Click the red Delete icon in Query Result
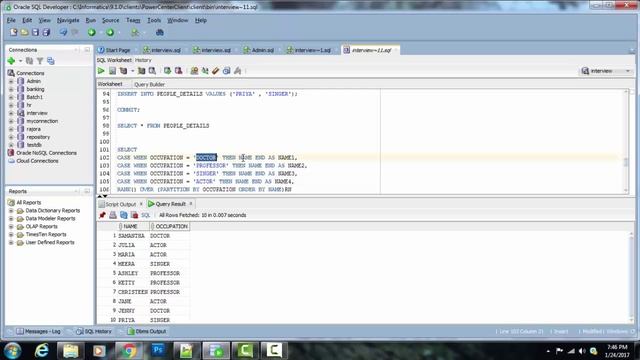The height and width of the screenshot is (360, 640). click(134, 215)
